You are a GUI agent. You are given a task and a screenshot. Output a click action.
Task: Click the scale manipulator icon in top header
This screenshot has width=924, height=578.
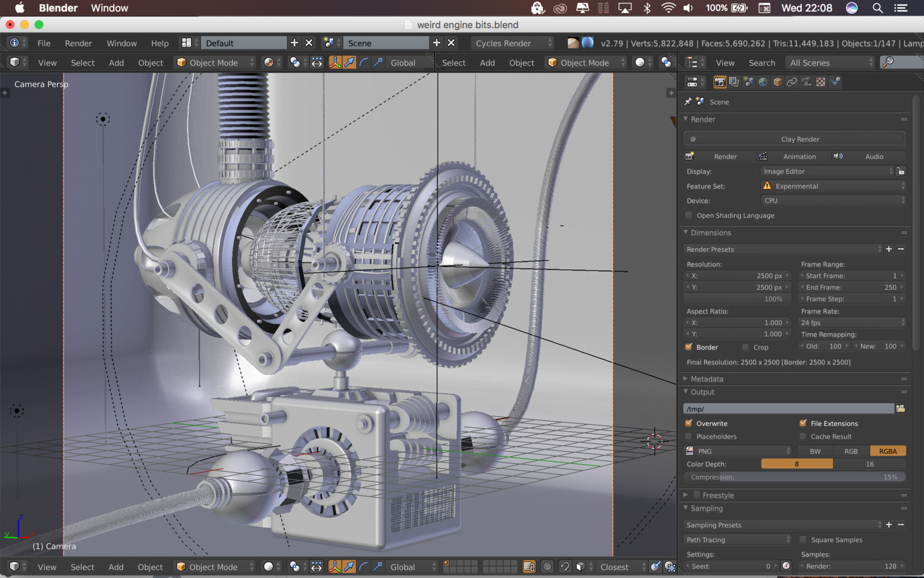pyautogui.click(x=378, y=62)
